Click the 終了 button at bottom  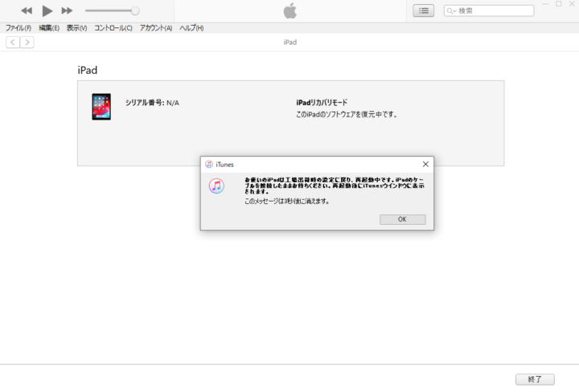(x=535, y=379)
